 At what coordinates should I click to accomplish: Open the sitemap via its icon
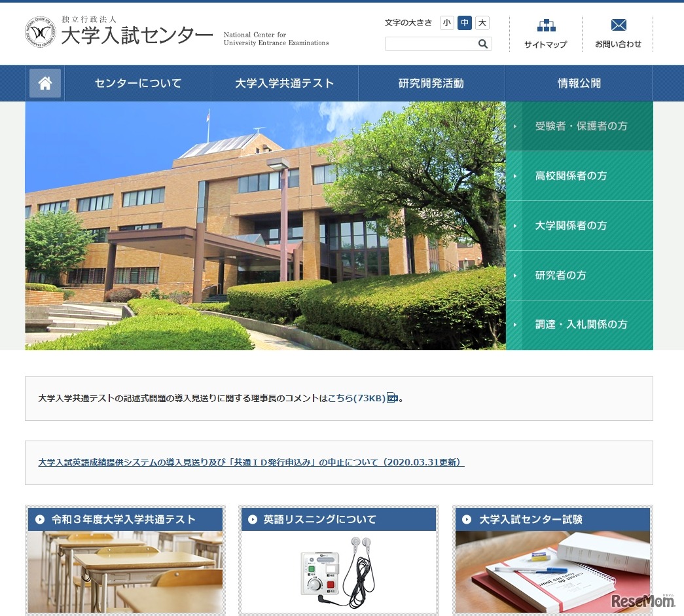point(545,25)
